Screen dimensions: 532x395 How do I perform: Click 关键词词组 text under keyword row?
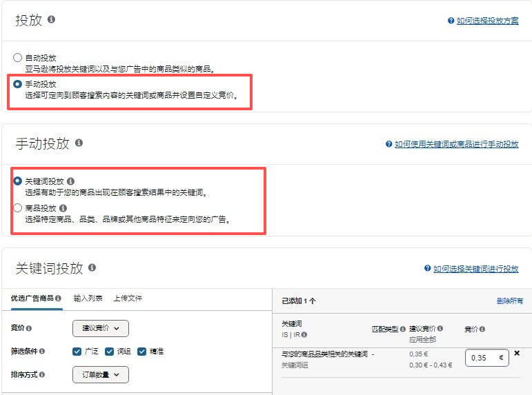295,365
